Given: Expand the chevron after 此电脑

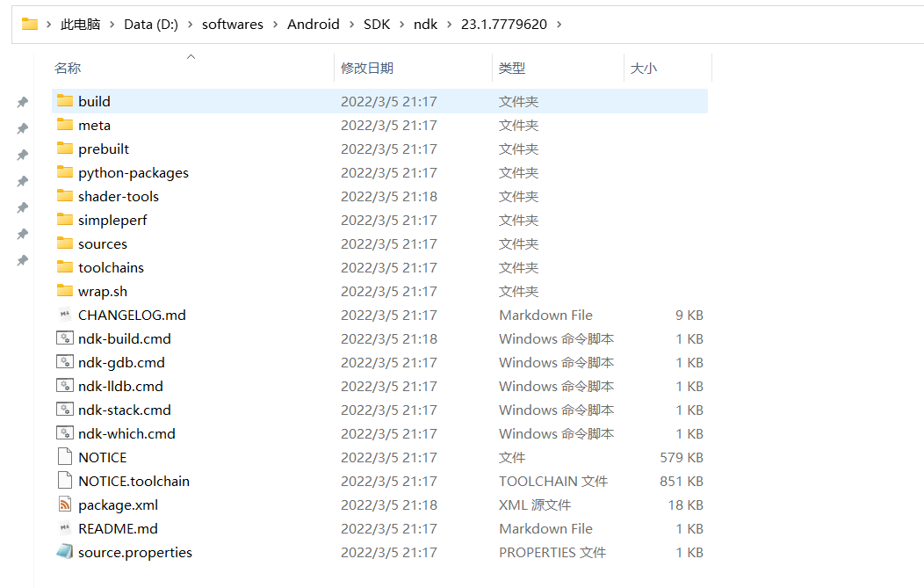Looking at the screenshot, I should pyautogui.click(x=112, y=25).
